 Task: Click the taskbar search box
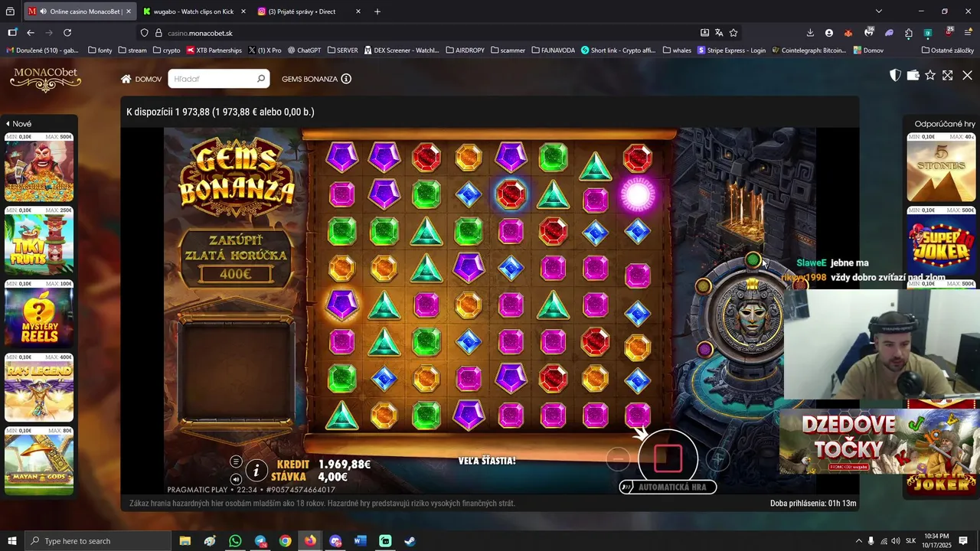[x=98, y=541]
